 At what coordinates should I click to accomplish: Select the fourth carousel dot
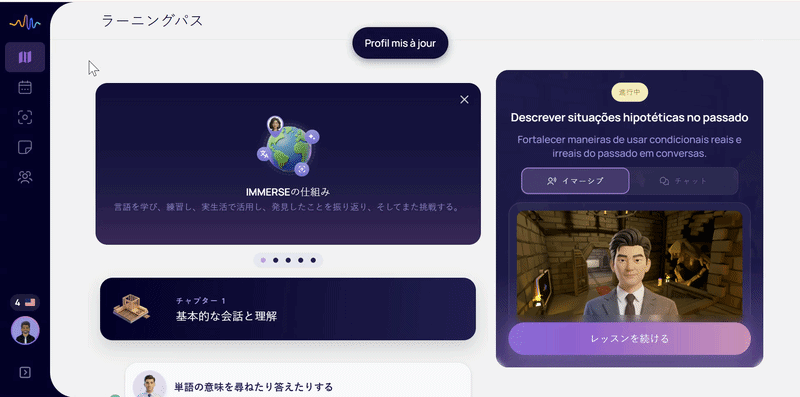(301, 260)
